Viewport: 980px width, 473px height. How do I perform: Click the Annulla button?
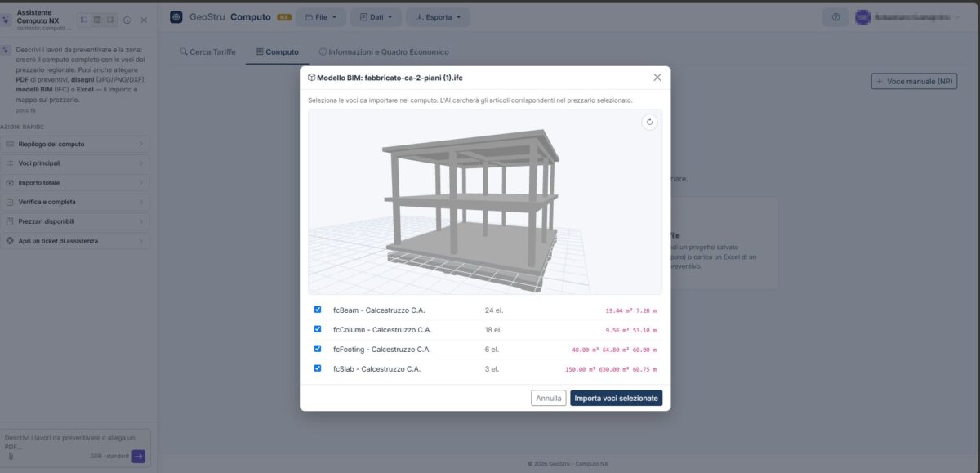(x=549, y=398)
